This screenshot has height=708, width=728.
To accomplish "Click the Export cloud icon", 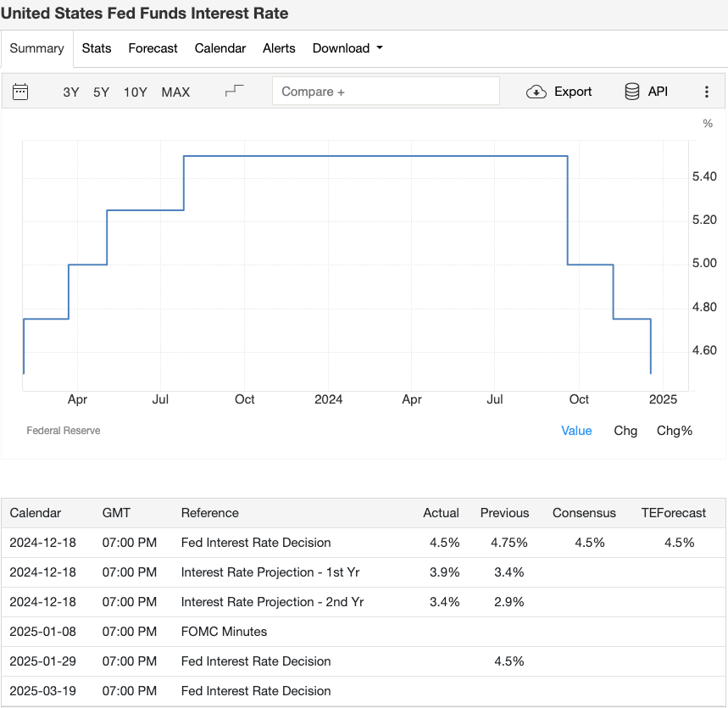I will (536, 91).
